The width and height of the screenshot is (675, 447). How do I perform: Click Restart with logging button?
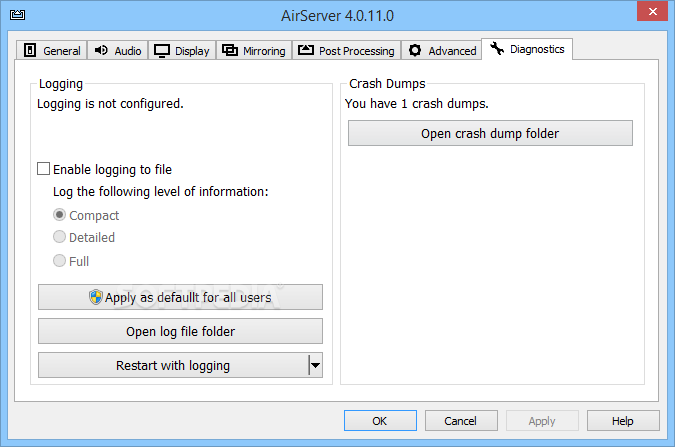click(x=173, y=365)
